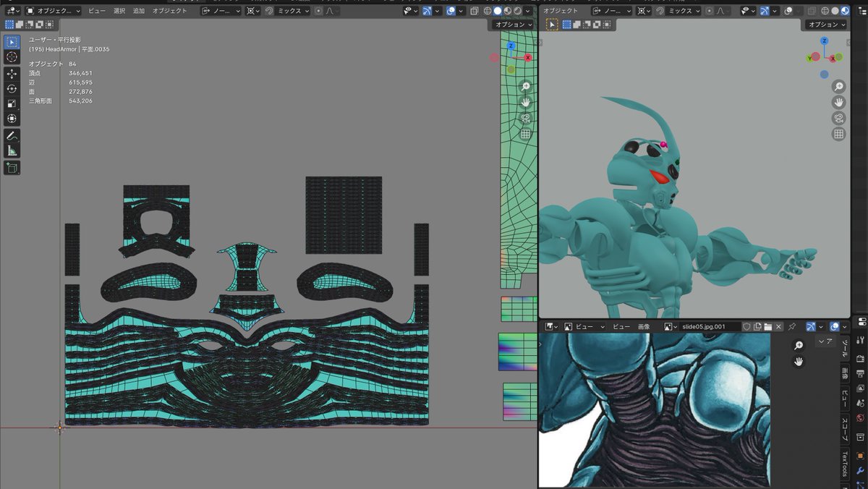Click pan hand icon in image editor
Viewport: 868px width, 489px height.
799,362
